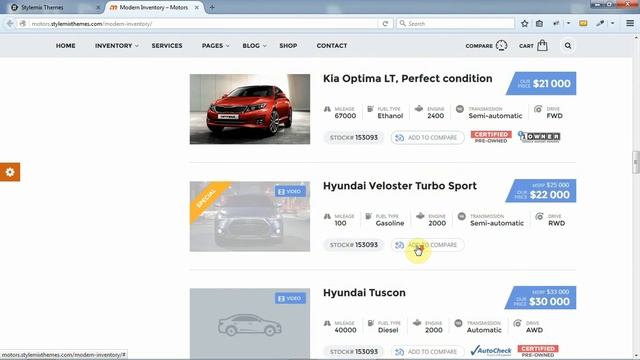Click the search magnifier icon in site header
The image size is (640, 360).
[x=568, y=46]
